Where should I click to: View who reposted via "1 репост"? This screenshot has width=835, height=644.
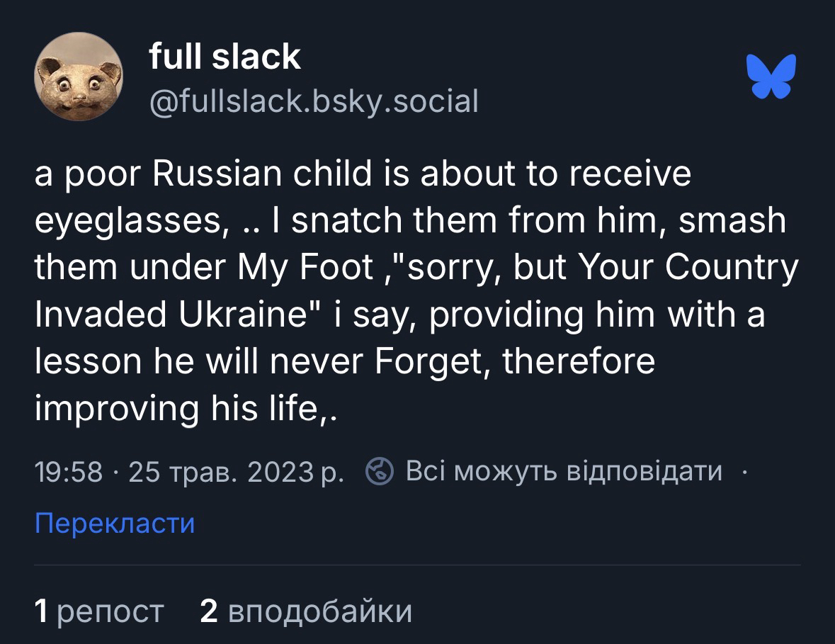(x=99, y=611)
